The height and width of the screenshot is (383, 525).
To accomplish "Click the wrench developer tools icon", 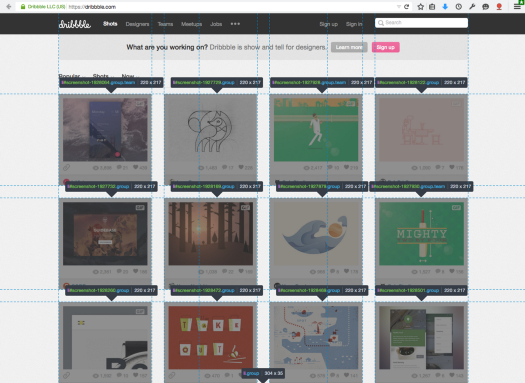I will 472,7.
